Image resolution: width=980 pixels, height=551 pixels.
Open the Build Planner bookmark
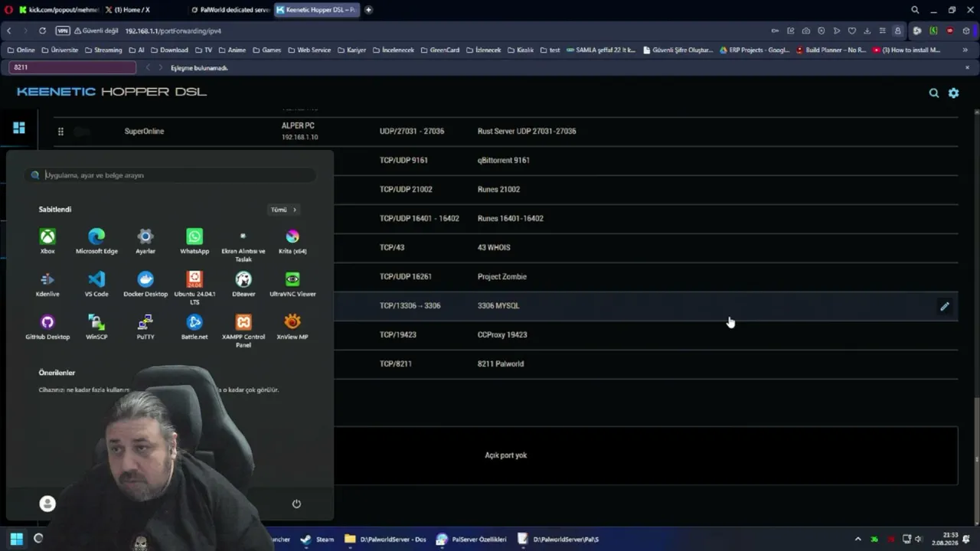pos(831,50)
